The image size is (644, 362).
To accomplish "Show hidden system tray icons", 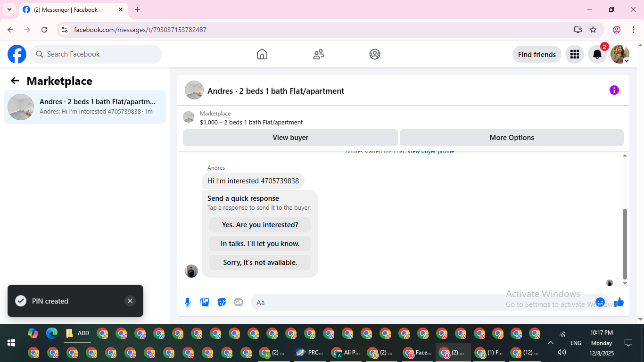I will (550, 343).
